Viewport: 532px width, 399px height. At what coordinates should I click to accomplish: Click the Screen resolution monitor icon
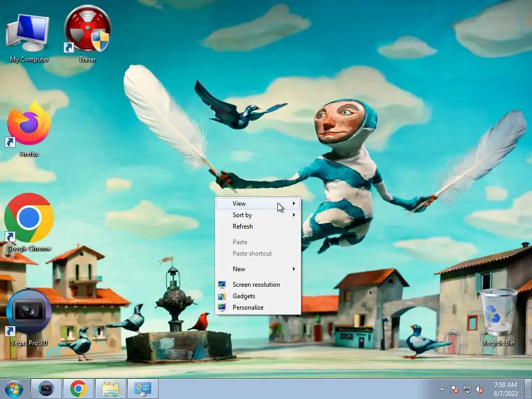point(222,284)
